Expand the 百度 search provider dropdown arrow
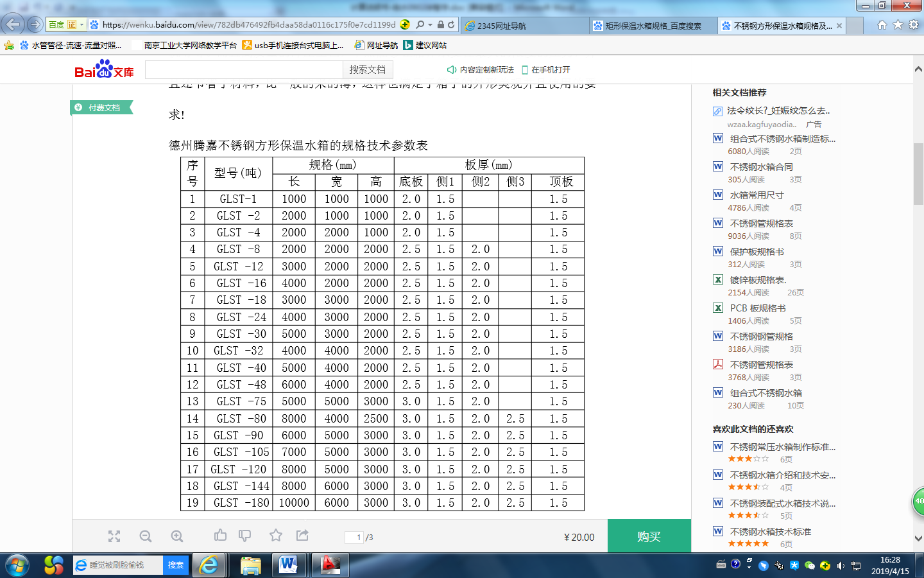The height and width of the screenshot is (578, 924). (x=81, y=25)
